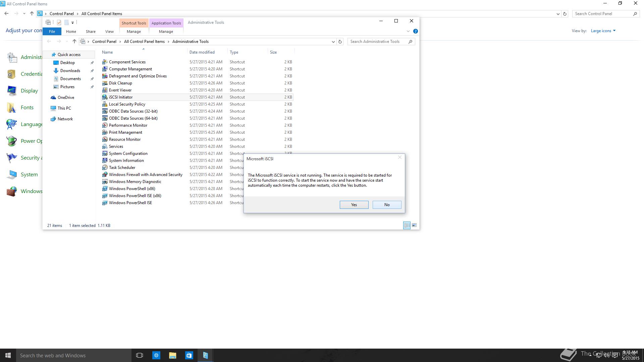644x362 pixels.
Task: Select the Performance Monitor icon
Action: [x=105, y=125]
